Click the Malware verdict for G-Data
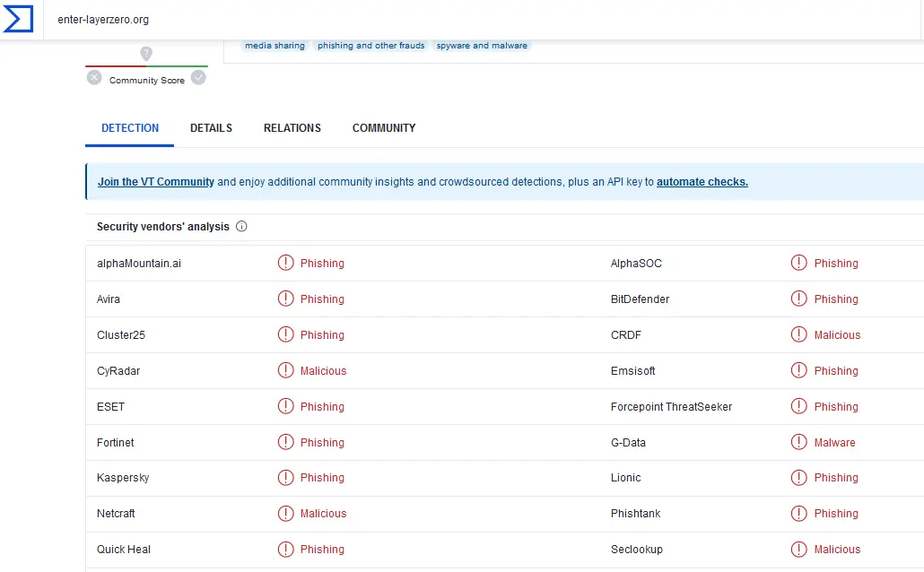 click(834, 442)
